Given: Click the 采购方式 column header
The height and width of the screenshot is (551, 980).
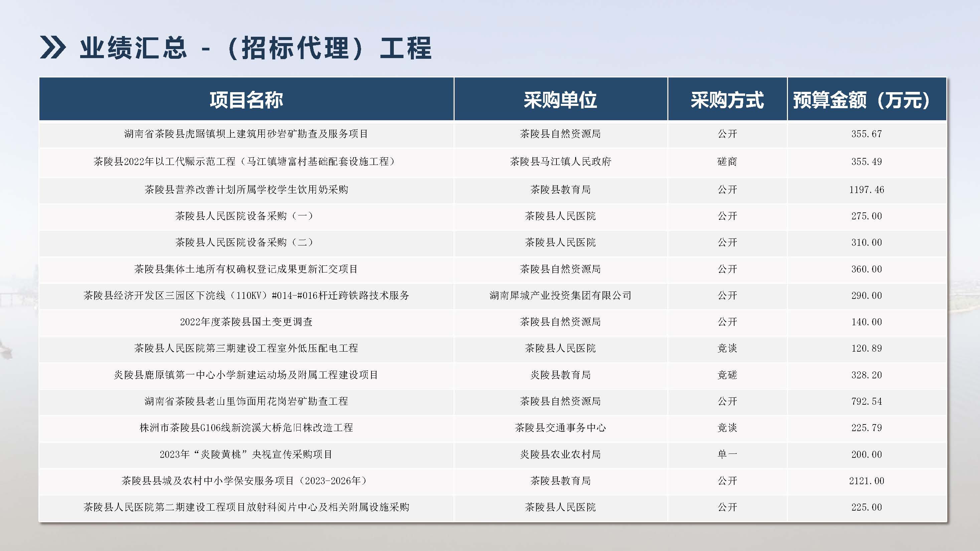Looking at the screenshot, I should click(727, 100).
